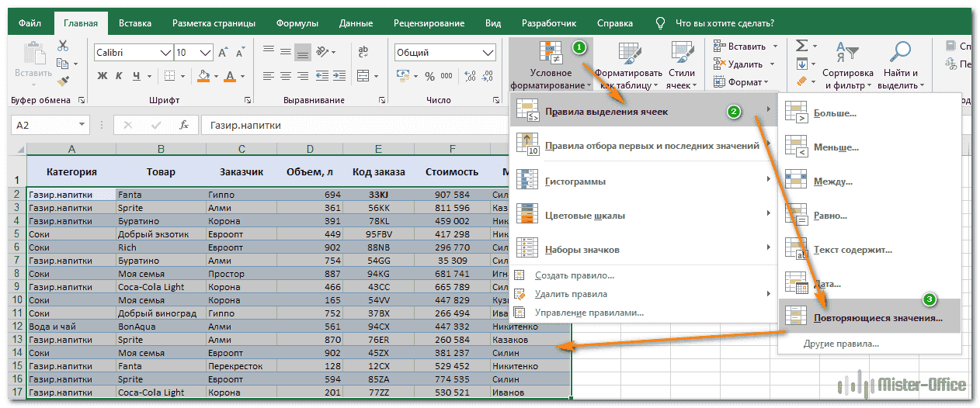This screenshot has height=408, width=980.
Task: Toggle underline formatting (Ч)
Action: coord(137,76)
